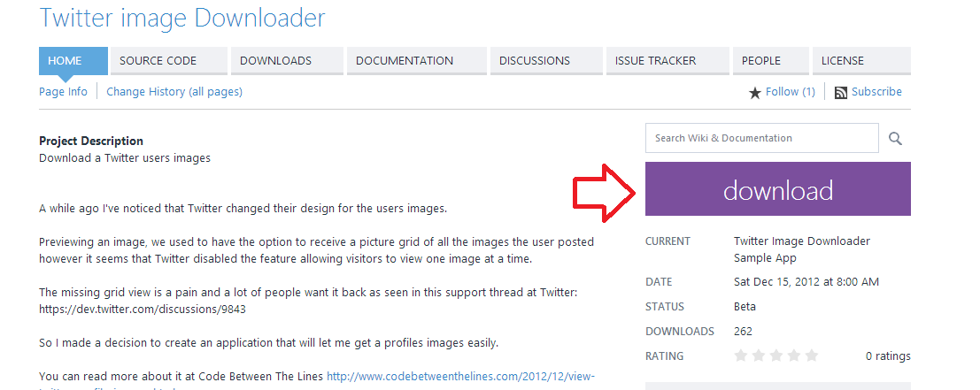Click the search magnifier icon
The width and height of the screenshot is (980, 390).
point(895,139)
